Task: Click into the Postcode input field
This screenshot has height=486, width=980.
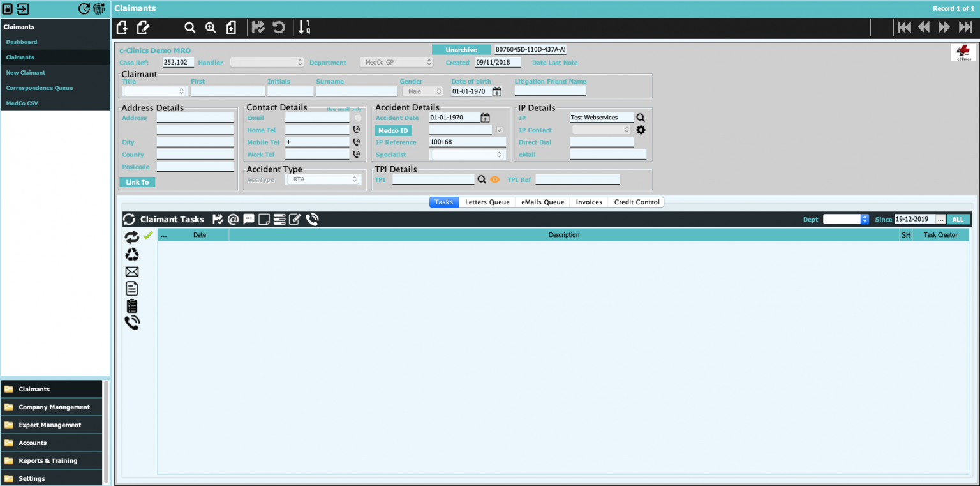Action: tap(195, 167)
